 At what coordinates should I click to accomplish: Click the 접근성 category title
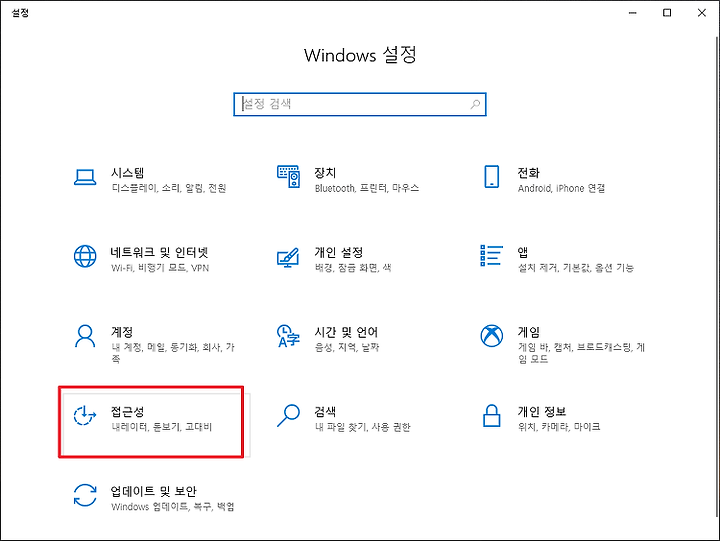click(128, 411)
